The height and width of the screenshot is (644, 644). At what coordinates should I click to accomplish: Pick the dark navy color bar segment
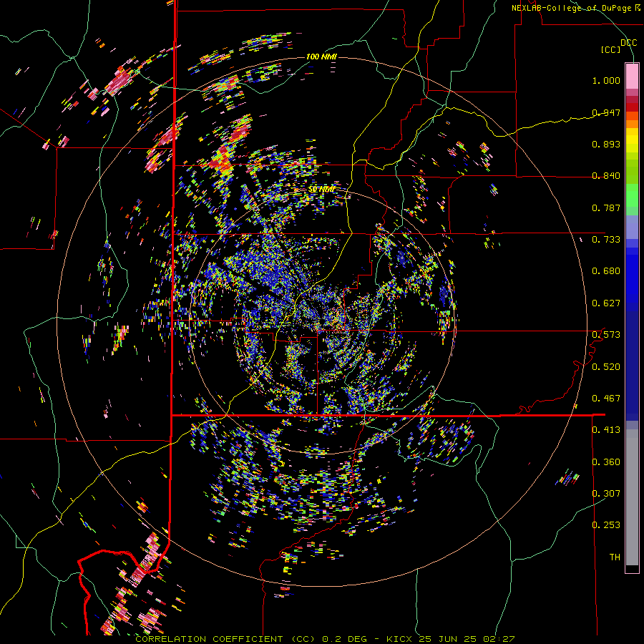(x=632, y=366)
